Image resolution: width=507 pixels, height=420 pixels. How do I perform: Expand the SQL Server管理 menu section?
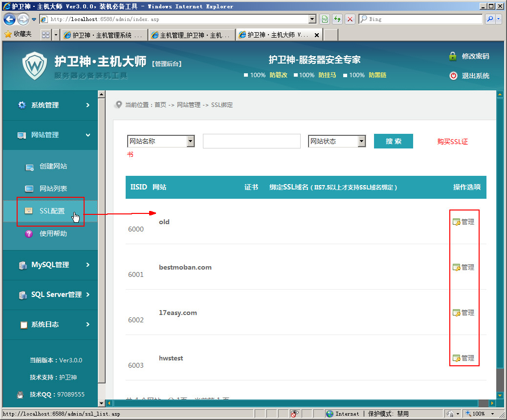click(50, 294)
